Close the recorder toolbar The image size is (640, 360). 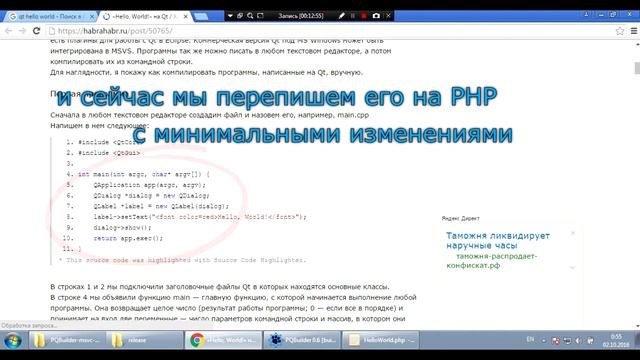[x=389, y=16]
